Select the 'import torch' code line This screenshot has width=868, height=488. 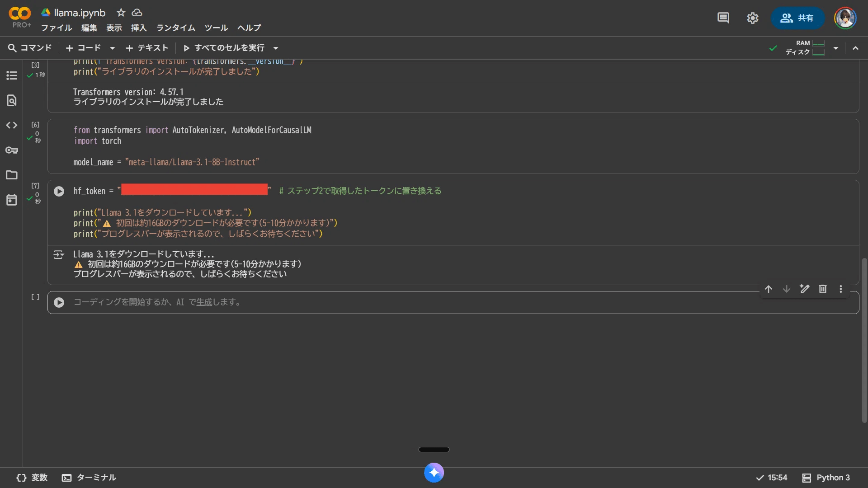[98, 141]
